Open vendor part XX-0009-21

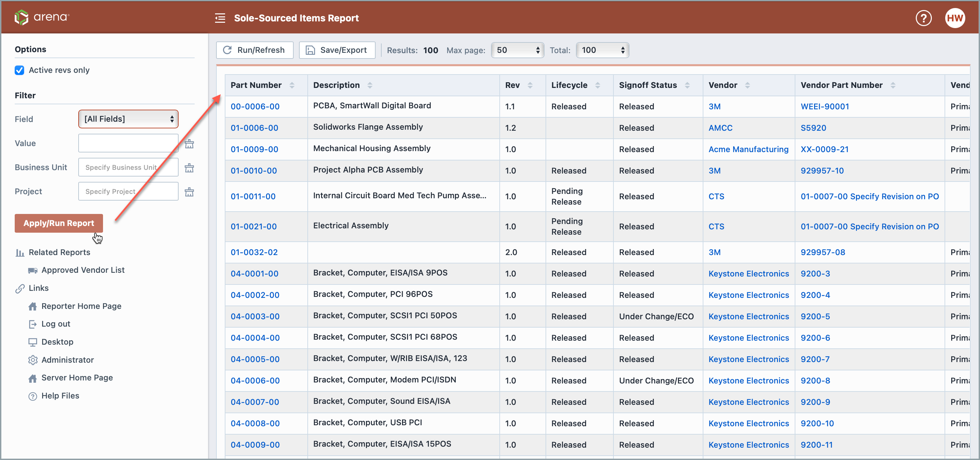pos(824,149)
